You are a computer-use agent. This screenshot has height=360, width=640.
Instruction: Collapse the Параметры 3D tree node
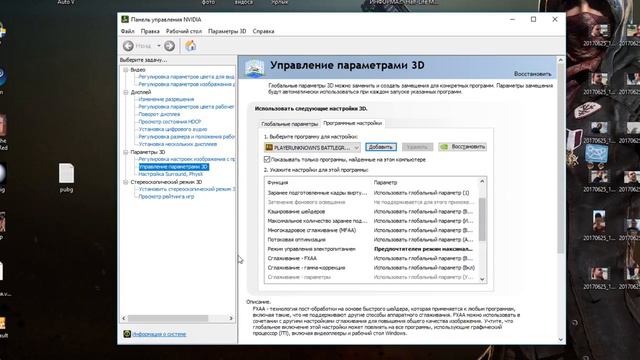pos(126,152)
